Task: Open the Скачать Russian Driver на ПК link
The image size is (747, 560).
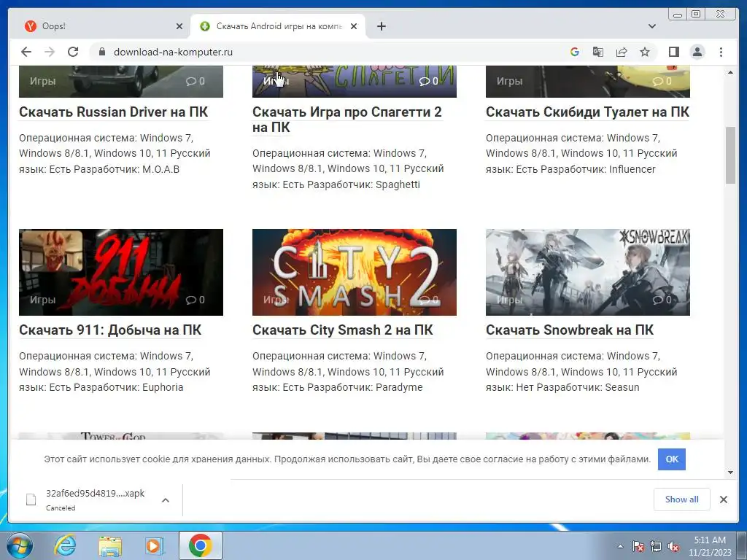Action: (113, 112)
